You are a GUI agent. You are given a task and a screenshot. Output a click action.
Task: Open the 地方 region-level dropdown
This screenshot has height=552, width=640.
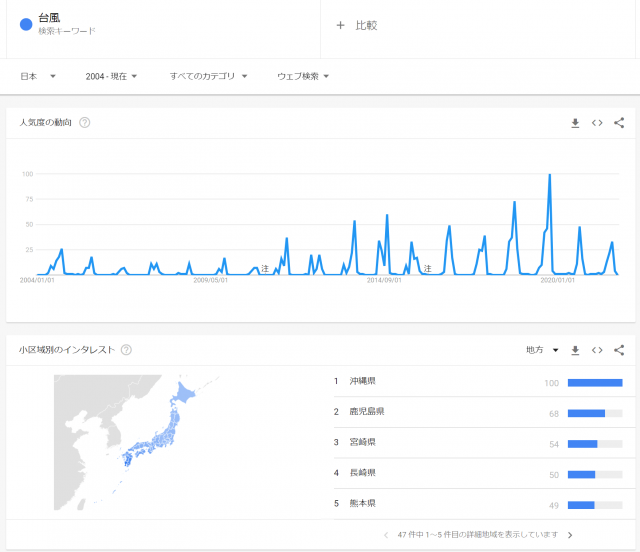tap(542, 350)
